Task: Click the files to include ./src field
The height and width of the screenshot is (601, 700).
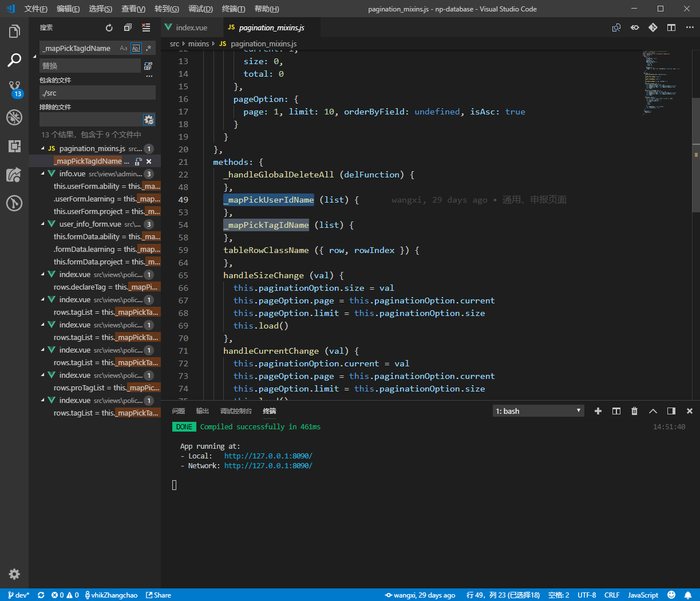Action: point(97,93)
